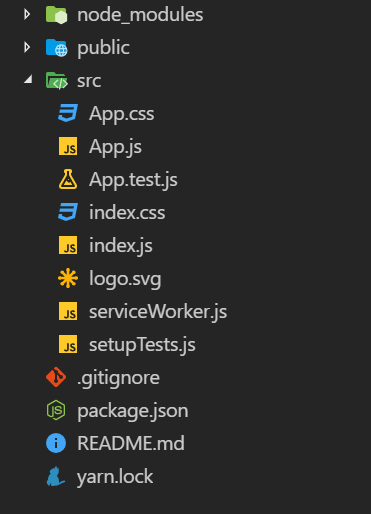
Task: Expand the node_modules folder arrow
Action: point(27,14)
